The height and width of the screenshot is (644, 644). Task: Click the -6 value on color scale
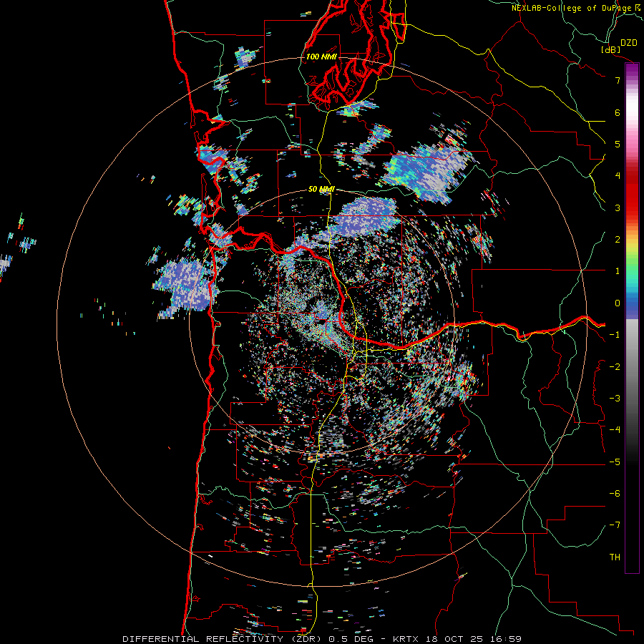click(615, 494)
